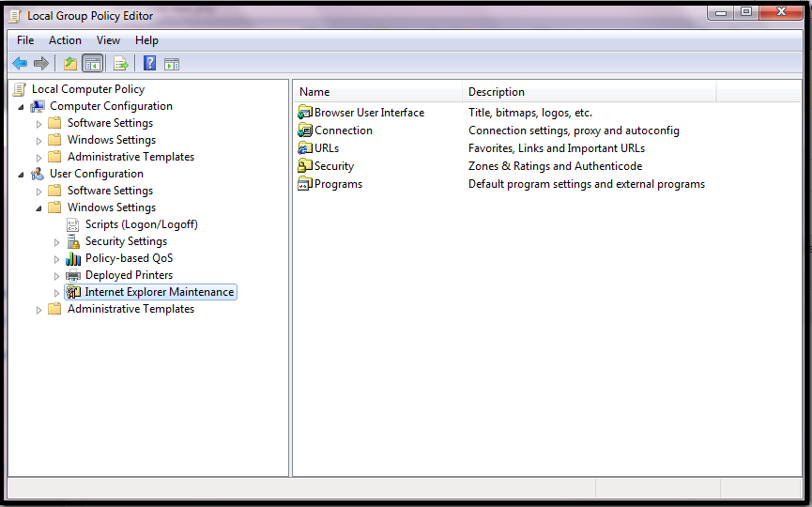Select Internet Explorer Maintenance label in tree

[159, 292]
